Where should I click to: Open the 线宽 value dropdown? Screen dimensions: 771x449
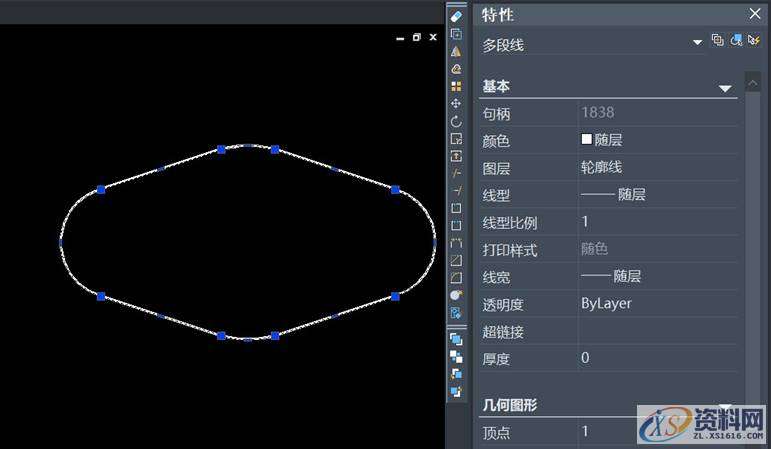coord(658,276)
